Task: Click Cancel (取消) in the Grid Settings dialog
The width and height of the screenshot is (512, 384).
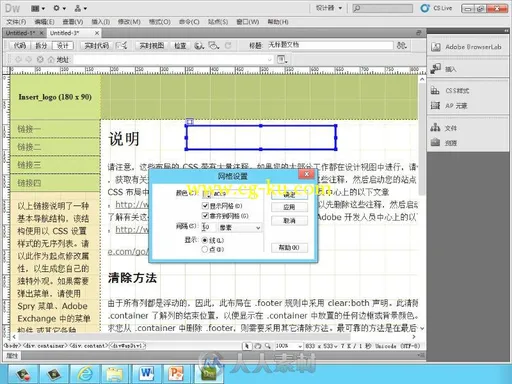Action: point(289,220)
